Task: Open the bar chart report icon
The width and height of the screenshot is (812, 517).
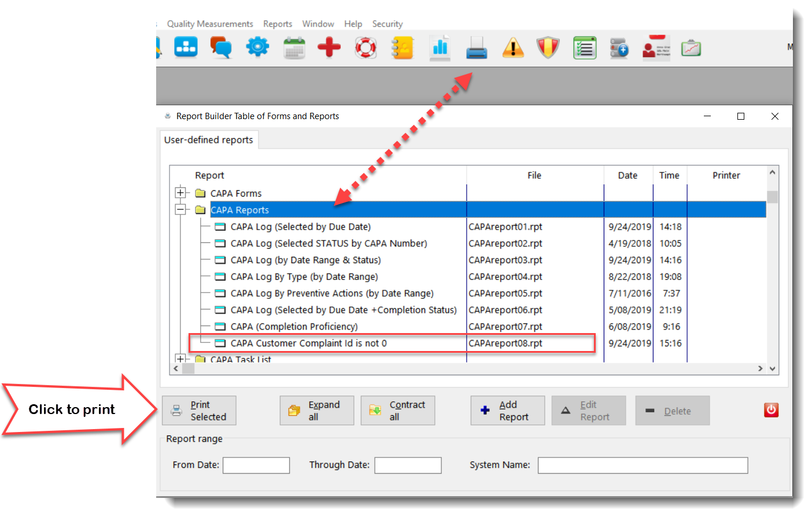Action: [440, 47]
